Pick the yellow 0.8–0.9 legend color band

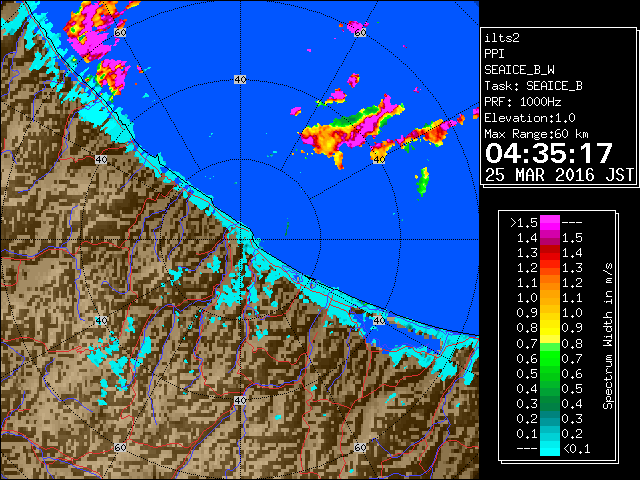(550, 328)
